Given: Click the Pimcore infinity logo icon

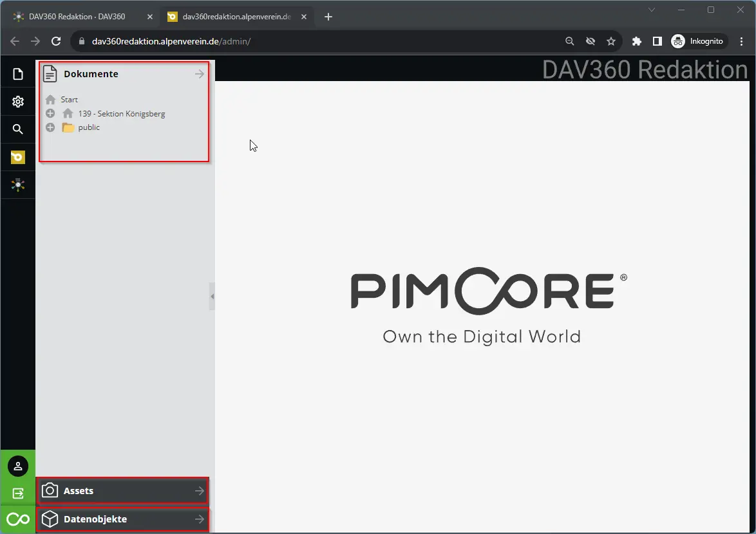Looking at the screenshot, I should click(18, 519).
